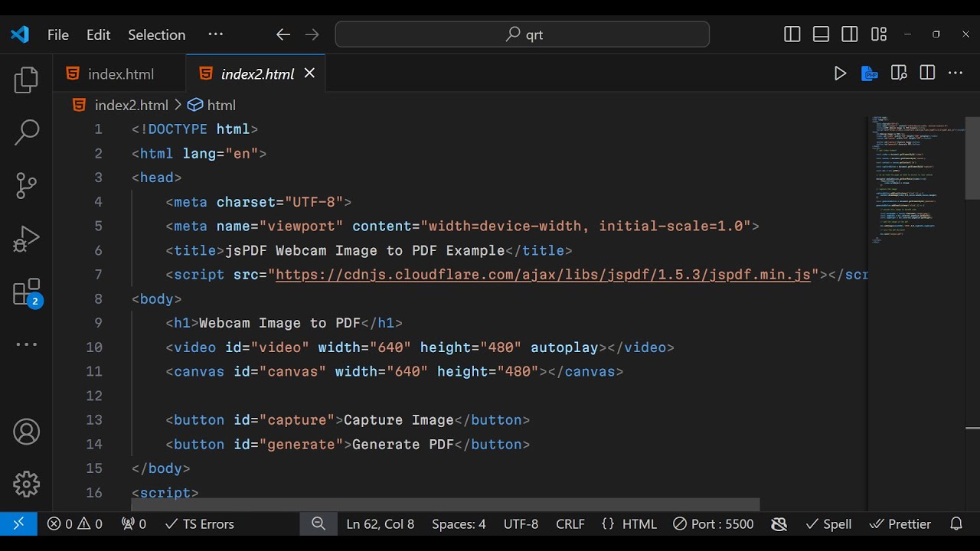This screenshot has height=551, width=980.
Task: Click the DOCTYPE html line
Action: pos(194,129)
